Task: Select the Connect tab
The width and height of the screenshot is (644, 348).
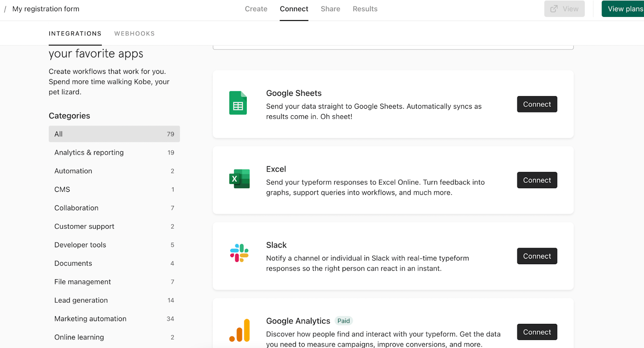Action: point(294,9)
